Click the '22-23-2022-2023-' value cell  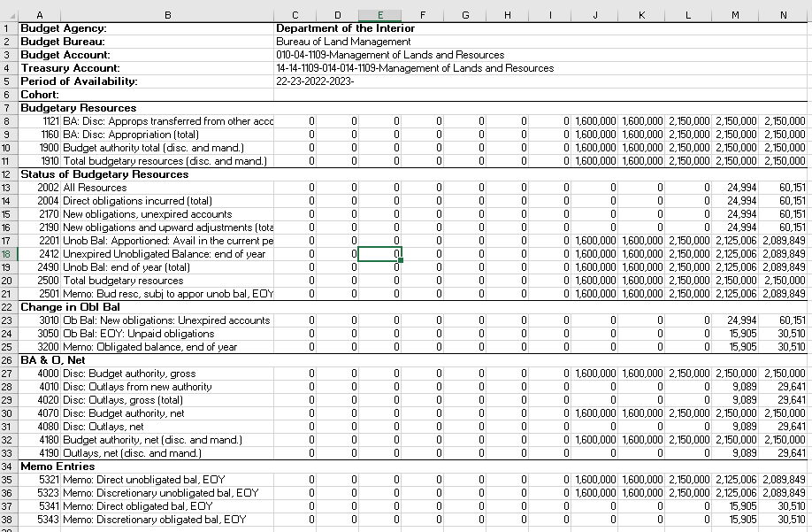pyautogui.click(x=315, y=81)
